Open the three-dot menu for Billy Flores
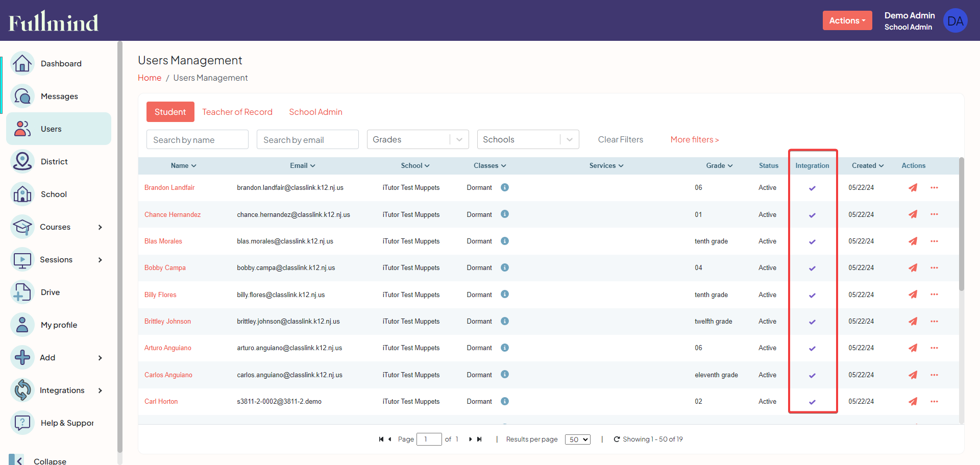The image size is (980, 465). coord(934,295)
